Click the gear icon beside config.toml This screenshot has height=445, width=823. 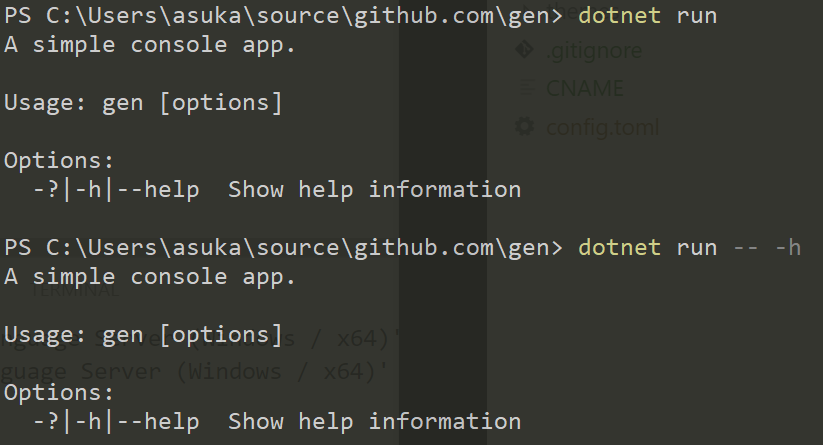click(x=524, y=126)
